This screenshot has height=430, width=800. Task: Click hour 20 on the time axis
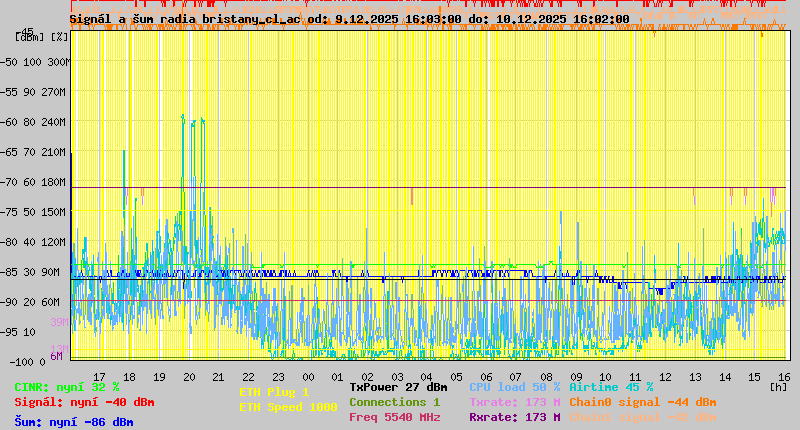(x=189, y=376)
